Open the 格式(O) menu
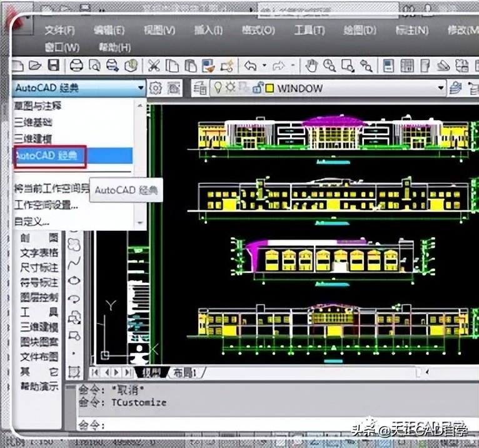This screenshot has width=479, height=448. (258, 30)
